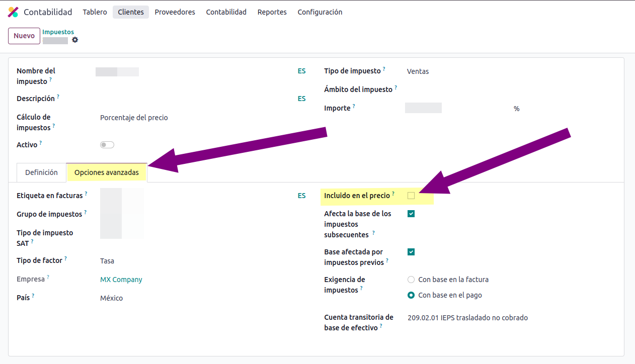Open the gear actions menu
This screenshot has width=635, height=364.
pyautogui.click(x=75, y=40)
